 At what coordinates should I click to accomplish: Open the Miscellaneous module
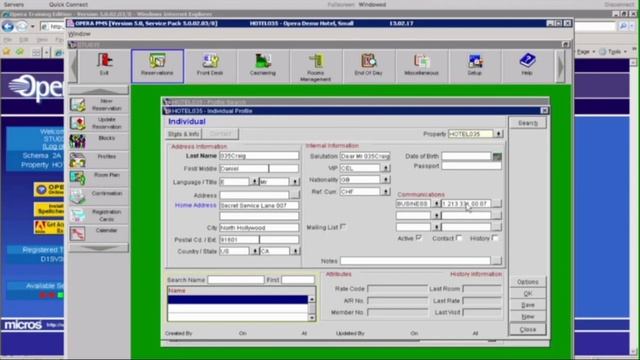coord(421,65)
